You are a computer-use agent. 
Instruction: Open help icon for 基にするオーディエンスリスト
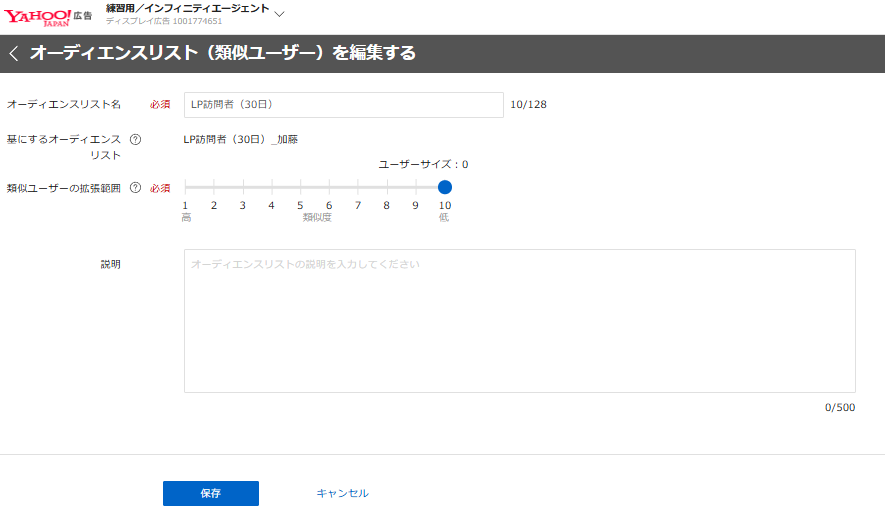pyautogui.click(x=135, y=140)
